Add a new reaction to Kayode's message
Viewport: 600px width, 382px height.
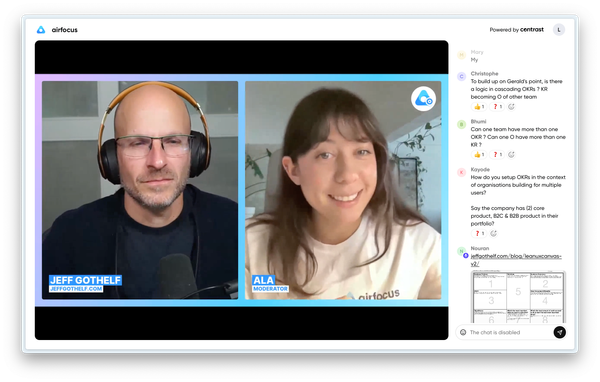494,233
